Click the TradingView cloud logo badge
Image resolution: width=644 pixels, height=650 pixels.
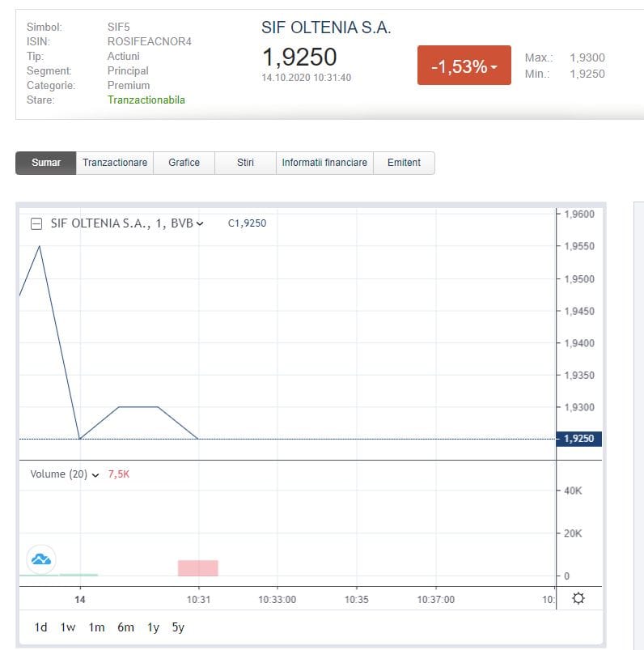41,559
